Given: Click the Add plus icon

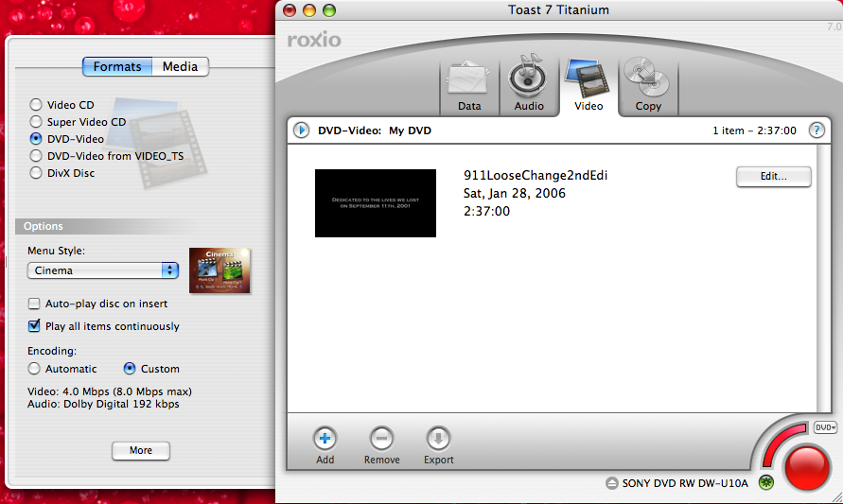Looking at the screenshot, I should click(325, 439).
